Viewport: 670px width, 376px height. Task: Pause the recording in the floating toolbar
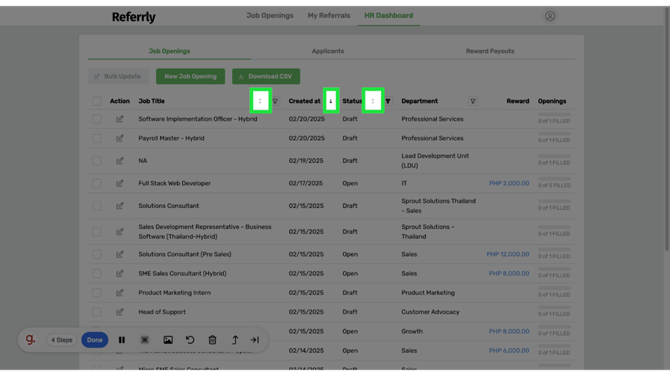tap(122, 340)
